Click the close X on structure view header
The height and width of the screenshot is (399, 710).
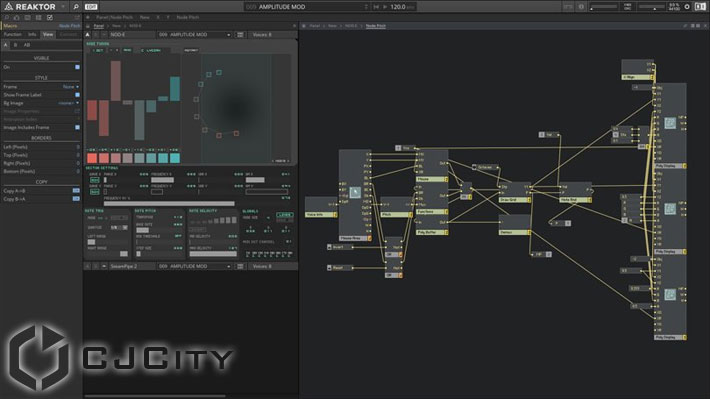point(705,26)
